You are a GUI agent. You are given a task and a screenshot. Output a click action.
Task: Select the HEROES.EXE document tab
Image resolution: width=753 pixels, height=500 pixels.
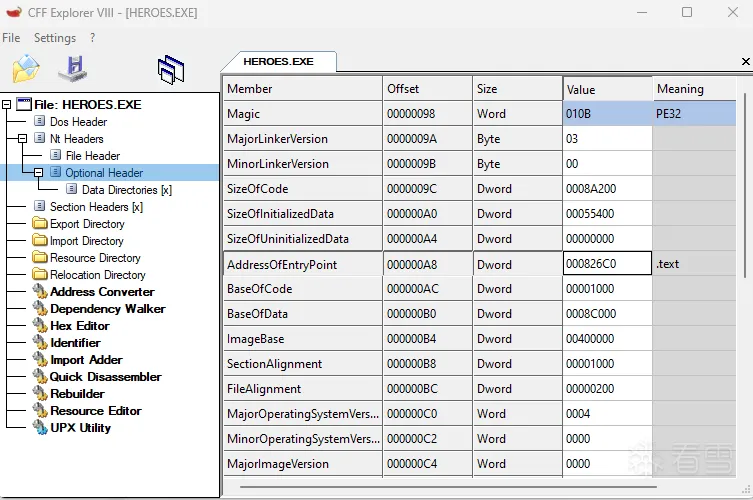point(279,61)
